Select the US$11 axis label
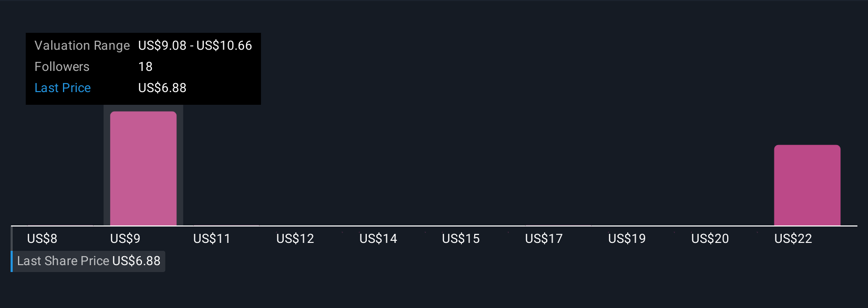868x308 pixels. coord(212,239)
